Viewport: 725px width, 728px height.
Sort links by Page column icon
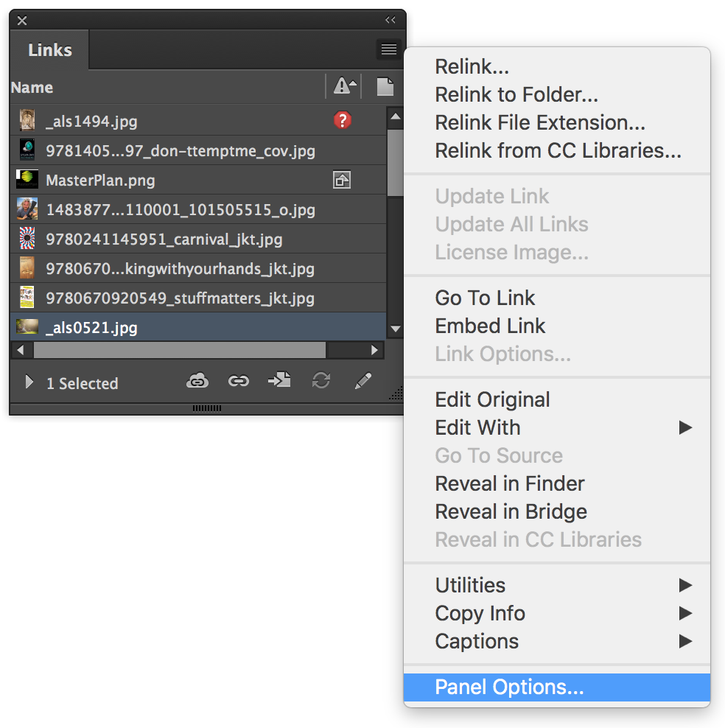click(385, 86)
